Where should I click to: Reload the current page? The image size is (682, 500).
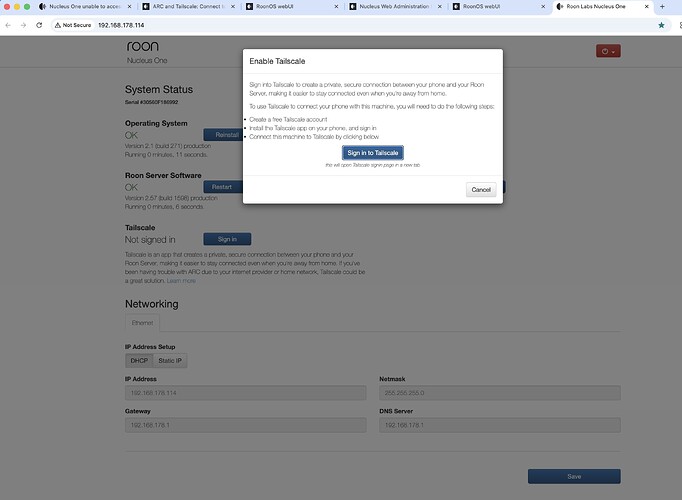[x=39, y=25]
